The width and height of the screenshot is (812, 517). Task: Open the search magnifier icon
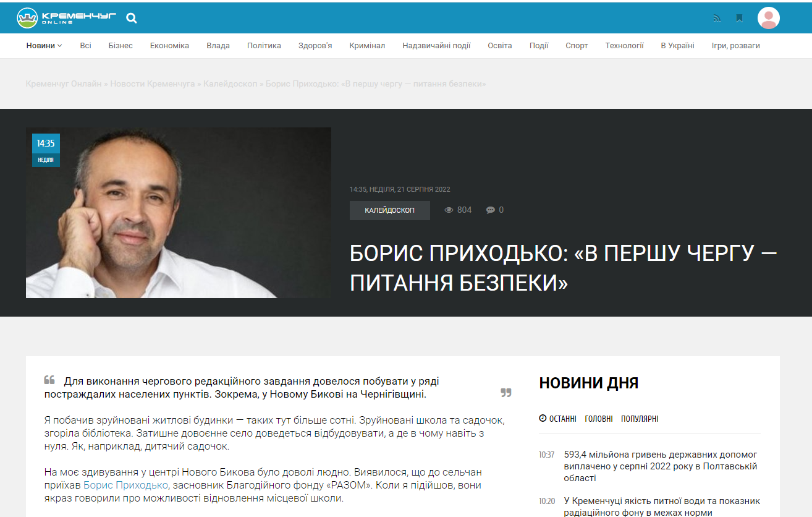(x=132, y=18)
